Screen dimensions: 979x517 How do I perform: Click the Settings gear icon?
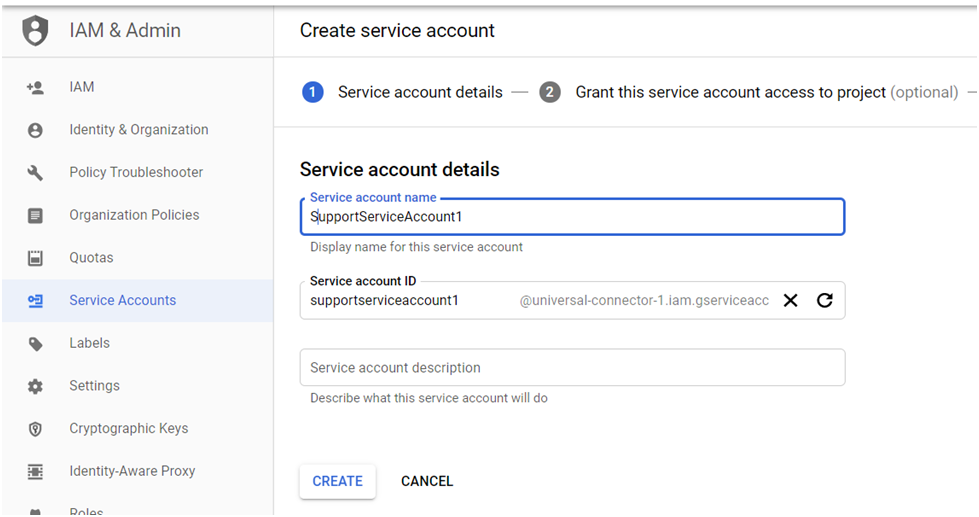(x=35, y=387)
